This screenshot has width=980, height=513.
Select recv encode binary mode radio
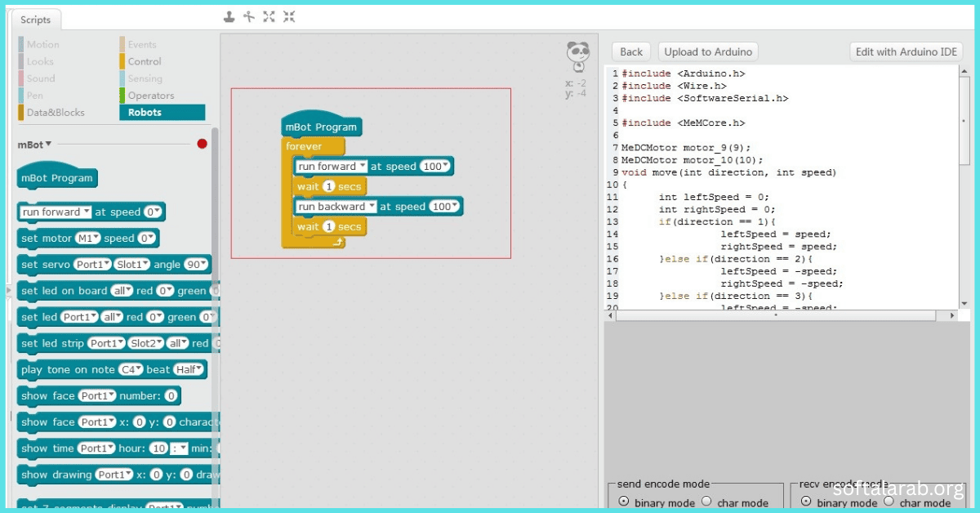tap(807, 502)
